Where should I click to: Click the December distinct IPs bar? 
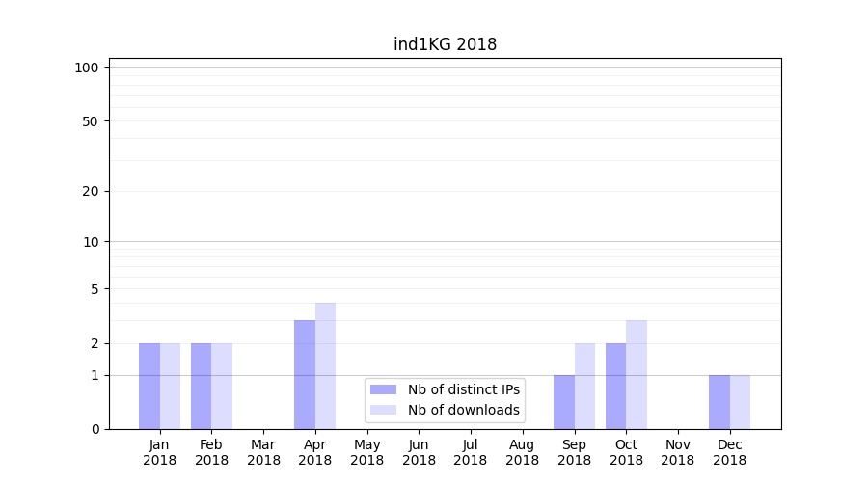(719, 402)
